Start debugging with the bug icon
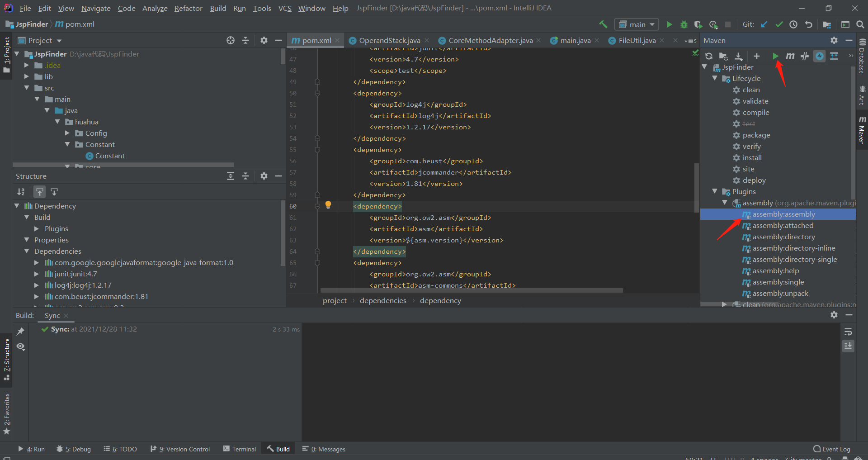Image resolution: width=868 pixels, height=460 pixels. [684, 24]
